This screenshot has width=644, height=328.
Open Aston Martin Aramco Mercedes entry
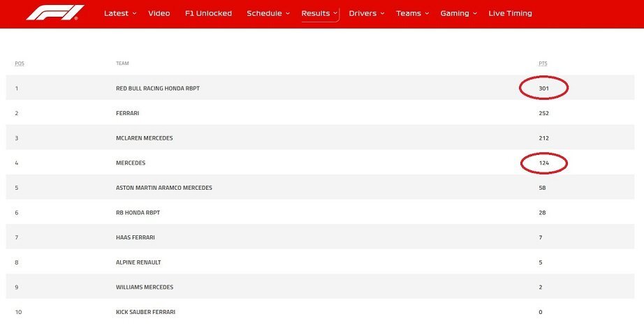point(164,188)
